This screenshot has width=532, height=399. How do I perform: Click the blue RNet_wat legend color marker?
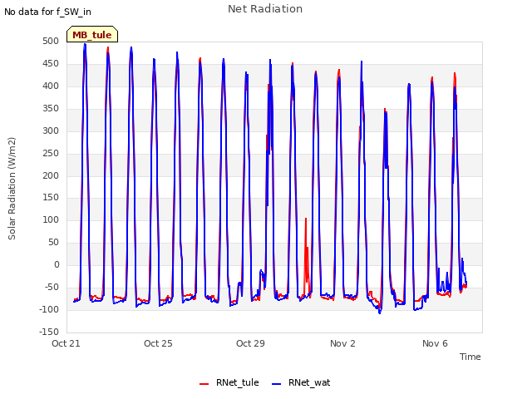(277, 384)
